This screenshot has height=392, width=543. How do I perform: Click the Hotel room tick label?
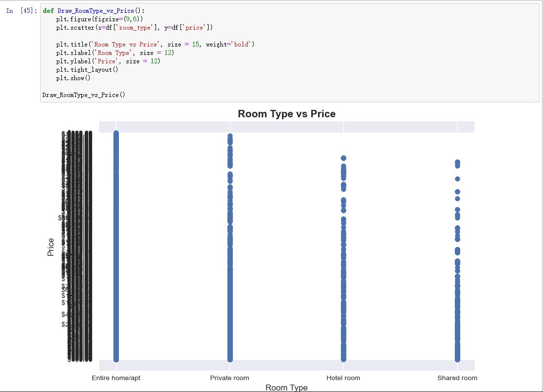(x=343, y=378)
